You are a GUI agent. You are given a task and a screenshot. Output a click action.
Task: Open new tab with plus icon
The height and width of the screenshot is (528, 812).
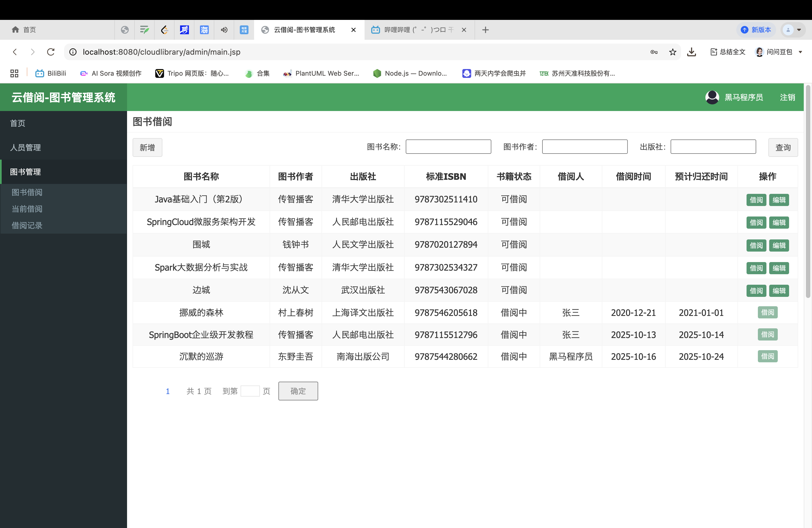(x=485, y=30)
